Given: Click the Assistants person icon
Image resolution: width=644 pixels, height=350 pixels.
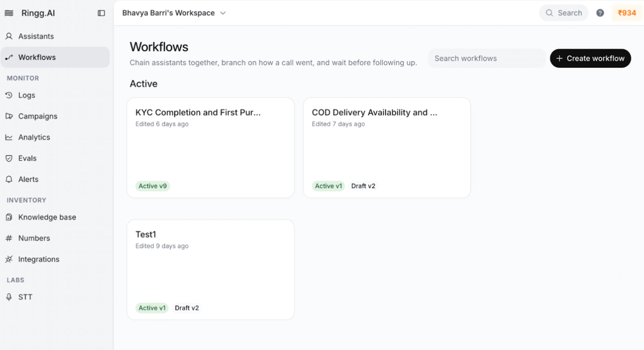Looking at the screenshot, I should coord(9,36).
